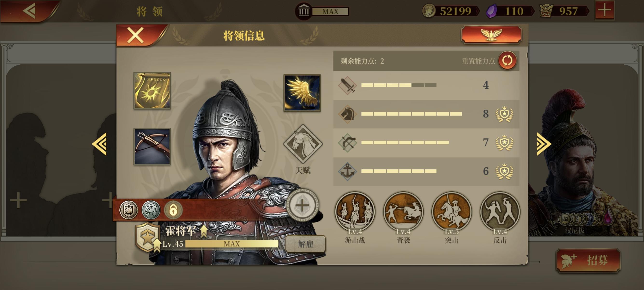Open the horse talent (天赋) icon
The height and width of the screenshot is (290, 644).
point(303,144)
